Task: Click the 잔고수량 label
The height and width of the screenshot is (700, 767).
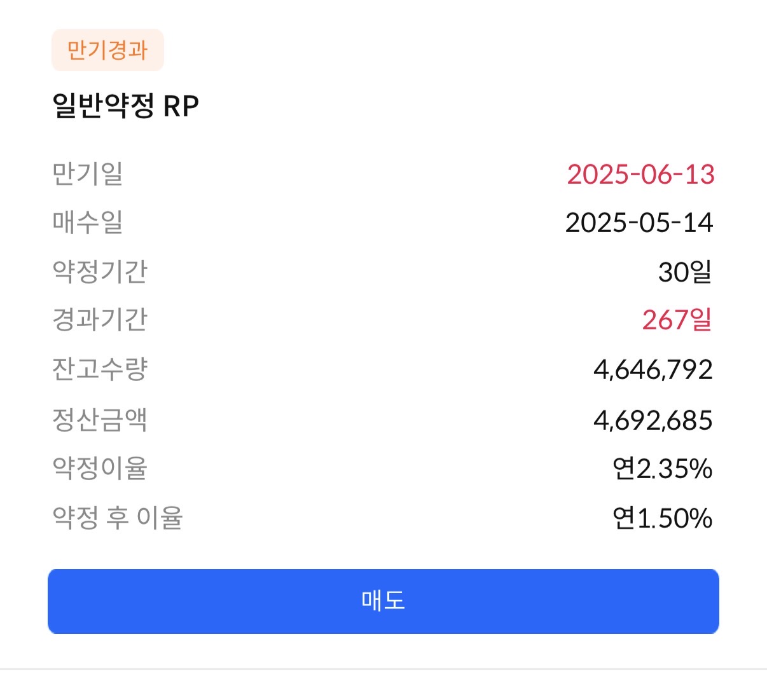Action: [x=100, y=369]
